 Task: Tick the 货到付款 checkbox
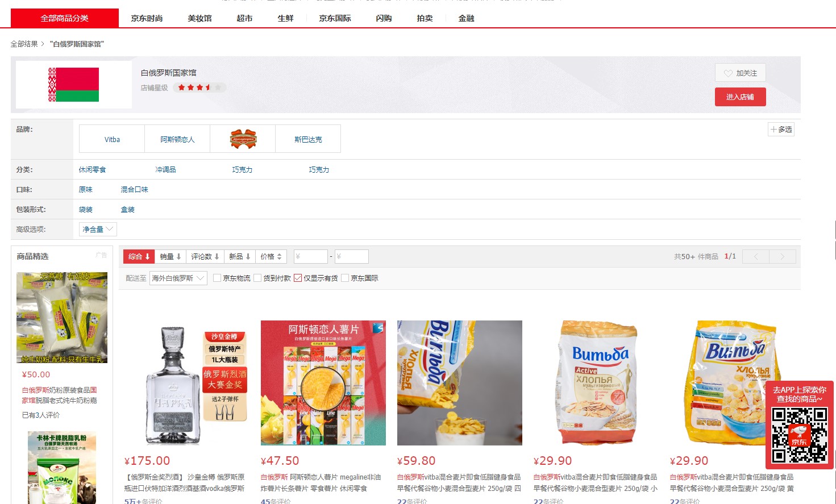[257, 278]
